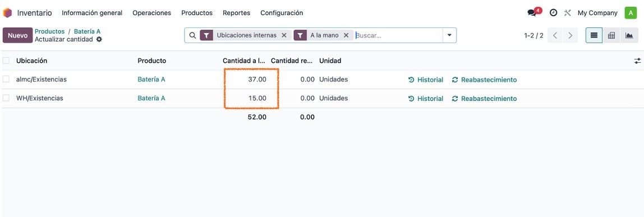The image size is (644, 217).
Task: Go to next page of records
Action: point(570,35)
